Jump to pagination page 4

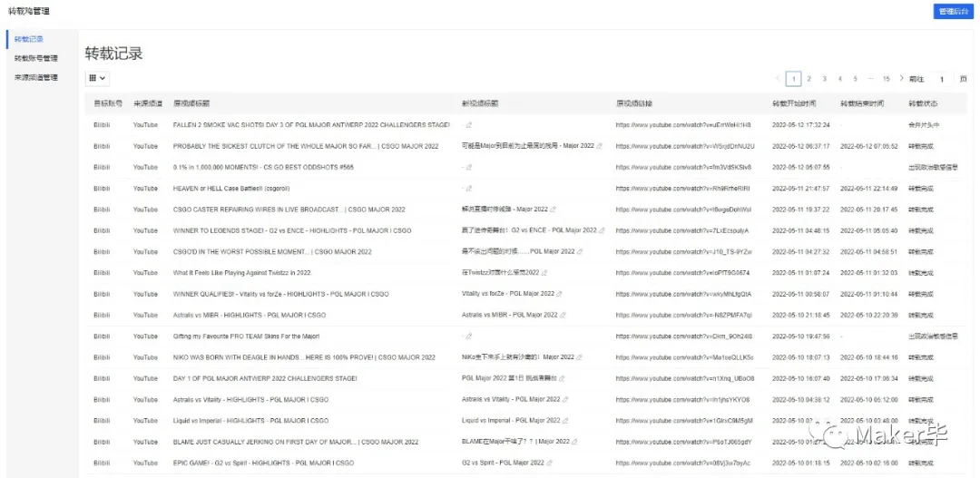tap(840, 79)
